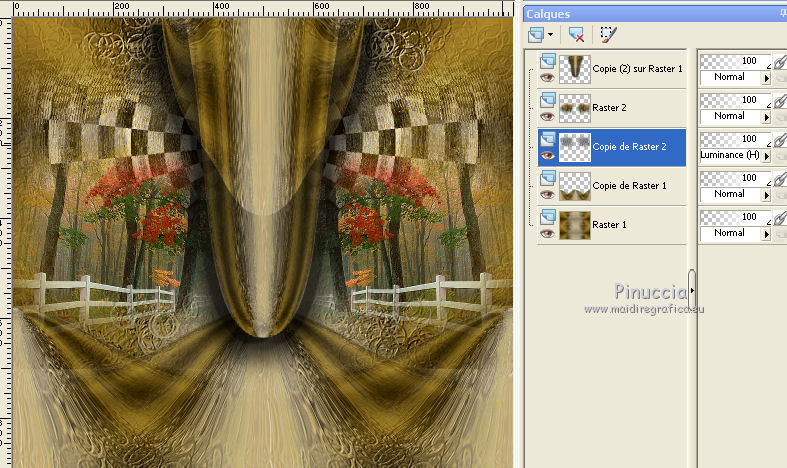Click the Edit Selection icon

(x=608, y=35)
